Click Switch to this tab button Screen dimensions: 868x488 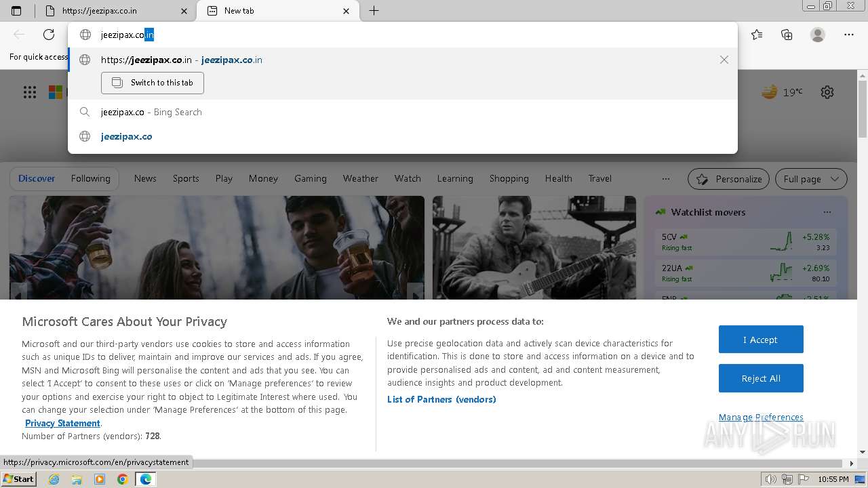(153, 83)
